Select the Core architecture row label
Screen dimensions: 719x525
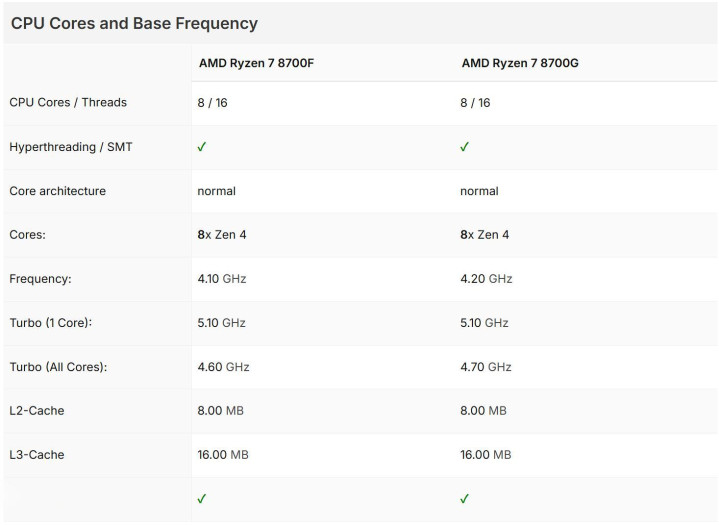coord(57,191)
